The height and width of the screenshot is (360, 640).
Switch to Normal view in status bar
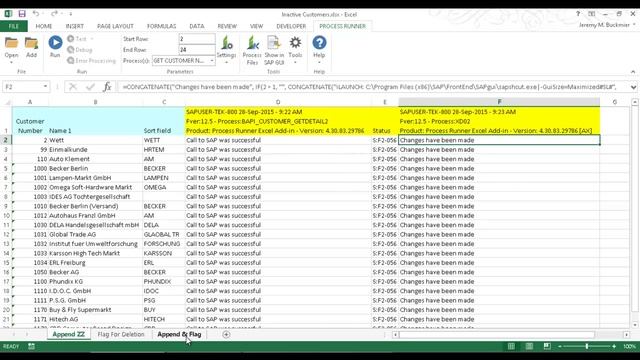[511, 346]
